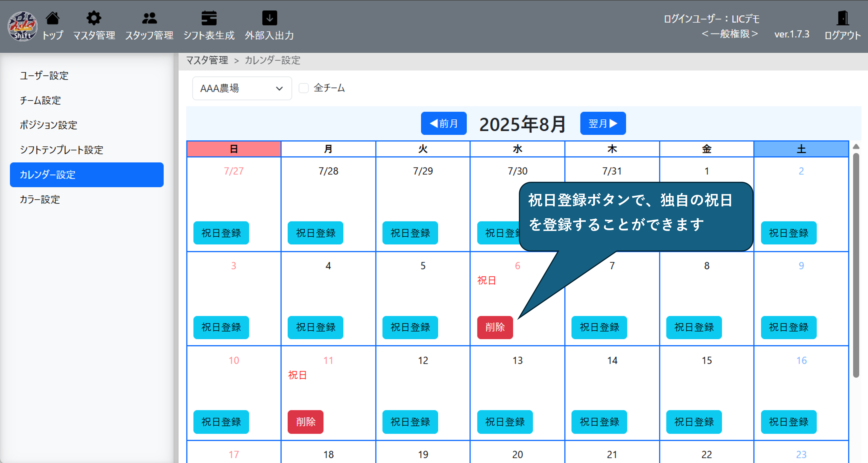The width and height of the screenshot is (868, 463).
Task: Click マスタ管理 in the breadcrumb
Action: pyautogui.click(x=207, y=60)
